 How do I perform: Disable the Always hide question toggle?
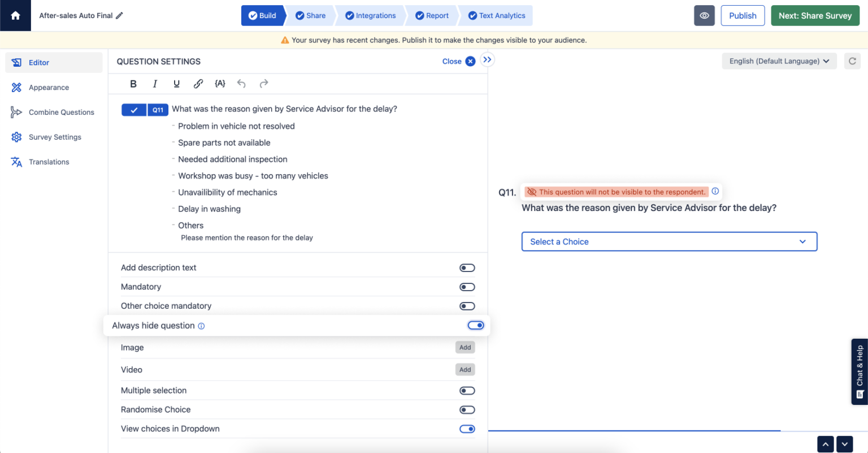[475, 325]
